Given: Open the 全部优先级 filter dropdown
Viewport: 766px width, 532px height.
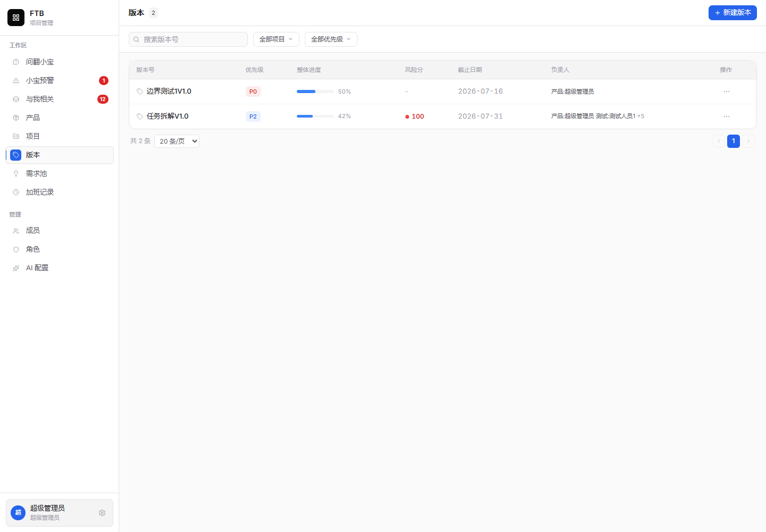Looking at the screenshot, I should tap(331, 39).
